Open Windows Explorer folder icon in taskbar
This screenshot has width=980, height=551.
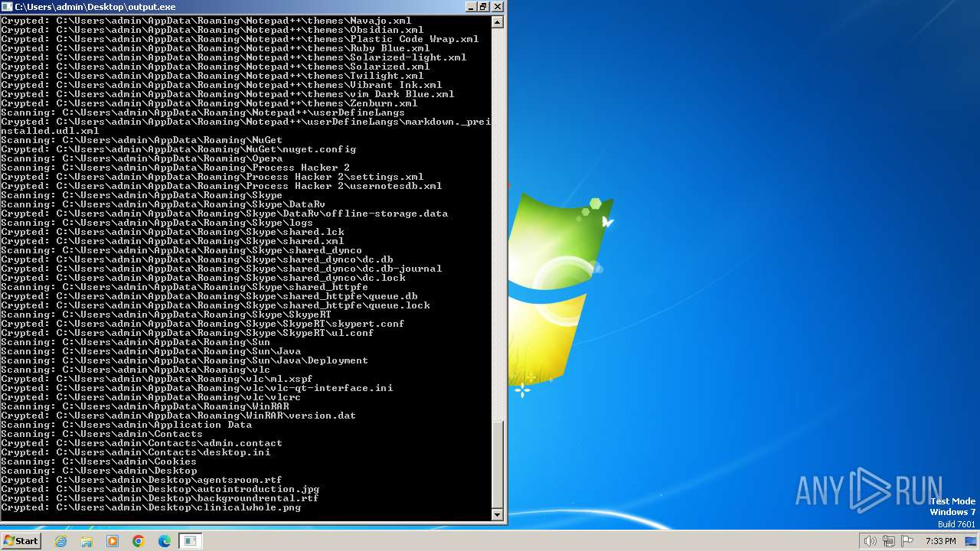[87, 541]
